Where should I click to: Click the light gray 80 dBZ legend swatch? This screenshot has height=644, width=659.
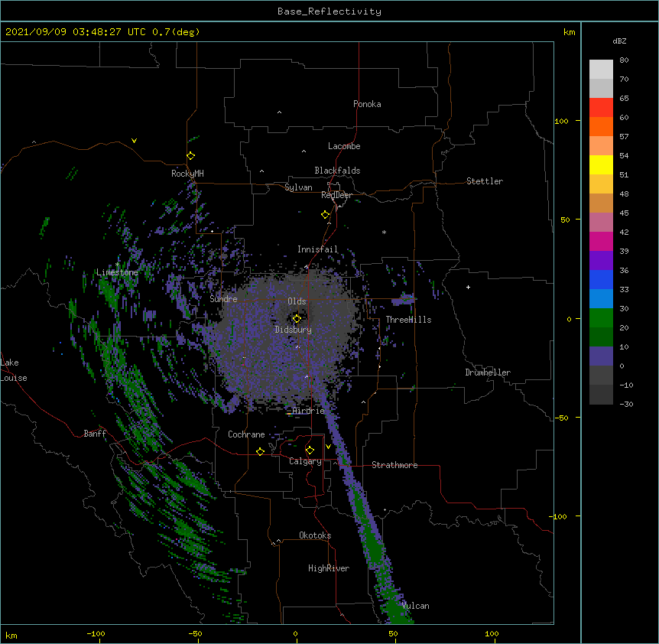tap(601, 69)
